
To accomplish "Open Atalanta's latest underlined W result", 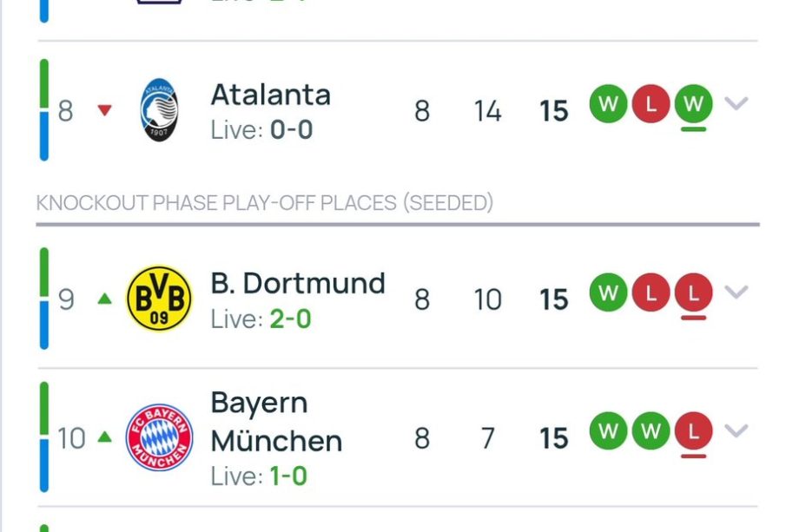I will point(694,104).
